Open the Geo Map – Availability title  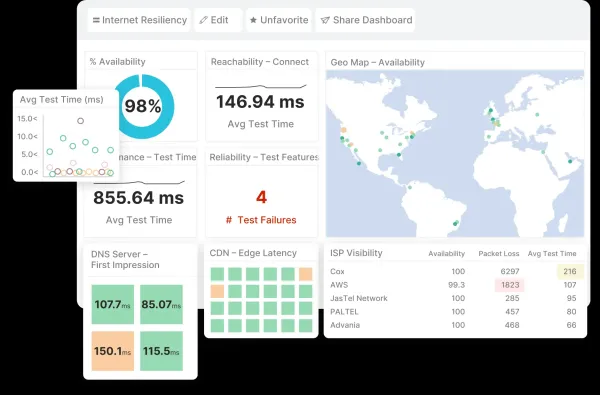coord(378,62)
